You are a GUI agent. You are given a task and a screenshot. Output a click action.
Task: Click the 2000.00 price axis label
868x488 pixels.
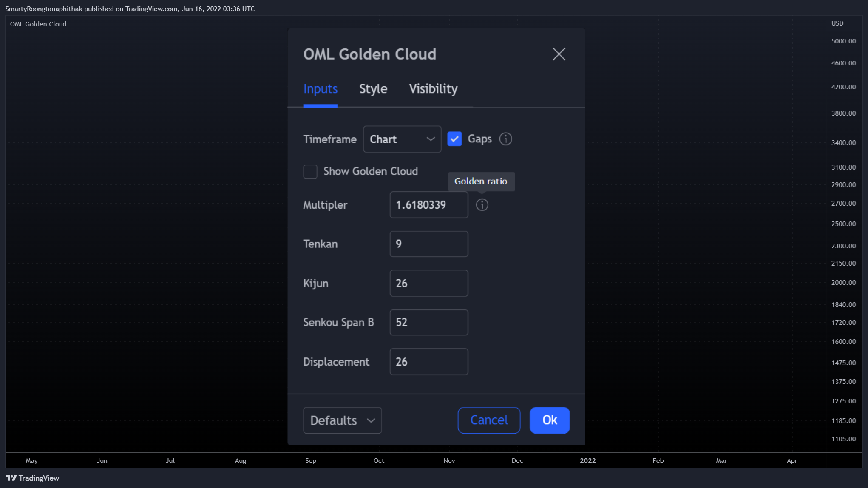(x=843, y=283)
